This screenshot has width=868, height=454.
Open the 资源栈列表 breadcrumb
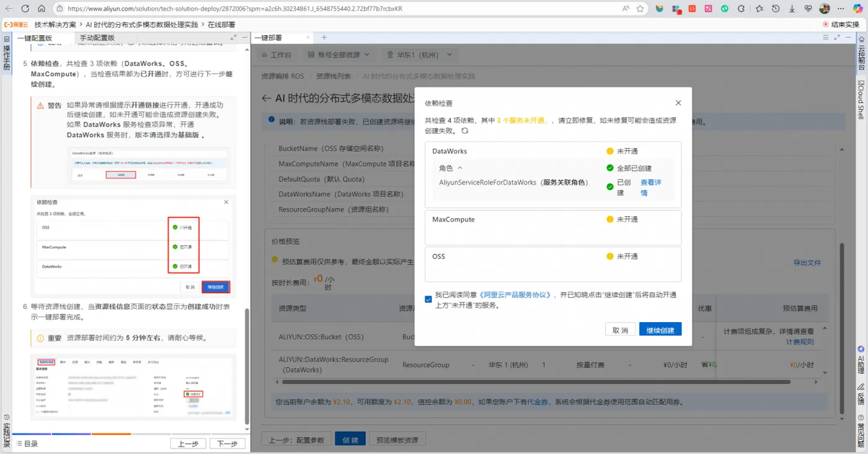[333, 76]
